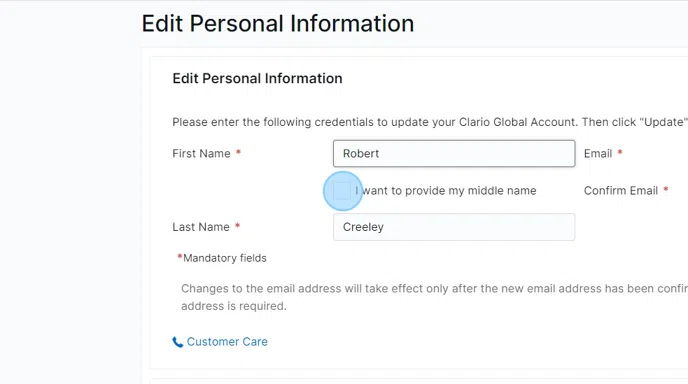Select the First Name label
This screenshot has height=384, width=688.
(201, 154)
